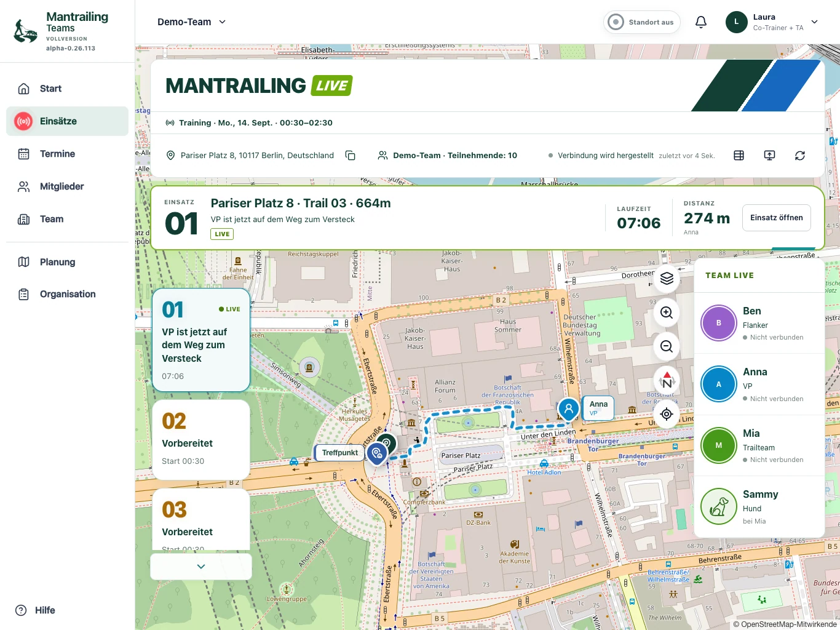
Task: Click the Distanz 274 m value
Action: point(707,218)
